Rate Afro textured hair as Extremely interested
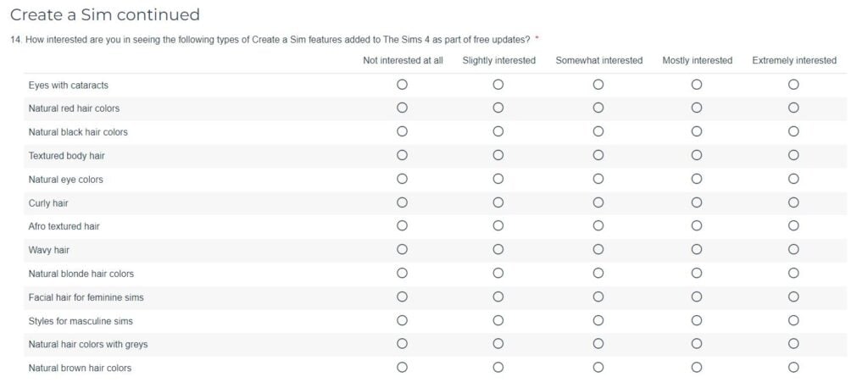The image size is (868, 388). [793, 226]
